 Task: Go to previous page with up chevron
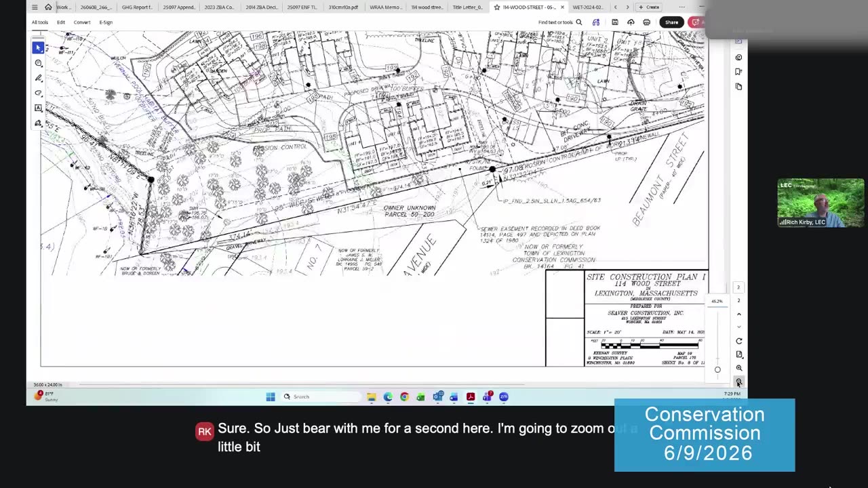(x=738, y=314)
